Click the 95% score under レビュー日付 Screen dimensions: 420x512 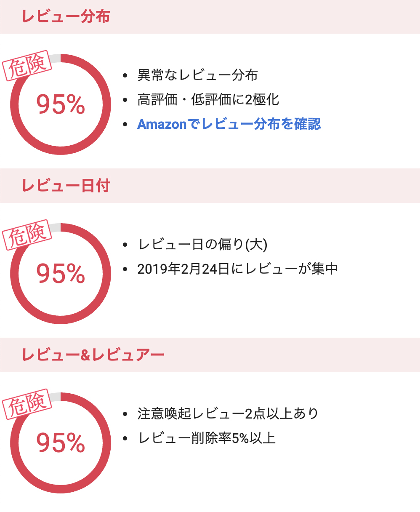[61, 274]
